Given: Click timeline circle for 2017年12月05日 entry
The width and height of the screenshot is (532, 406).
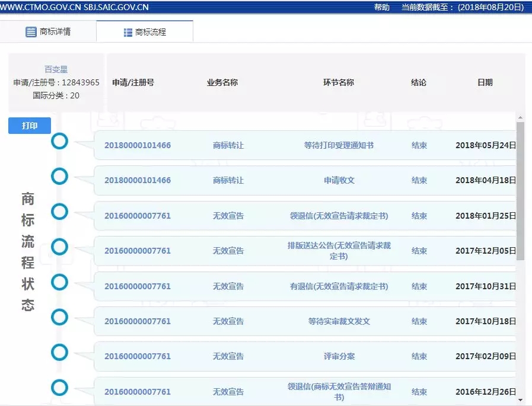Looking at the screenshot, I should 59,246.
